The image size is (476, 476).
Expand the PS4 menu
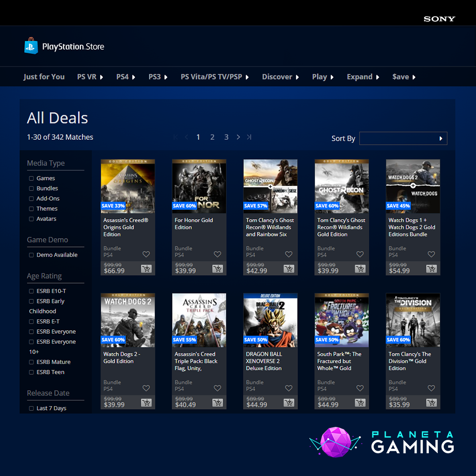pos(125,77)
